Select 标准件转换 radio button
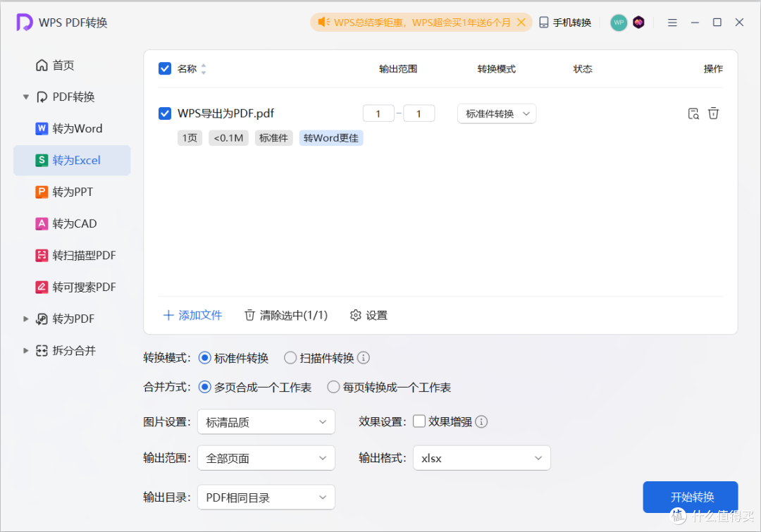Screen dimensions: 761x532 tap(205, 358)
